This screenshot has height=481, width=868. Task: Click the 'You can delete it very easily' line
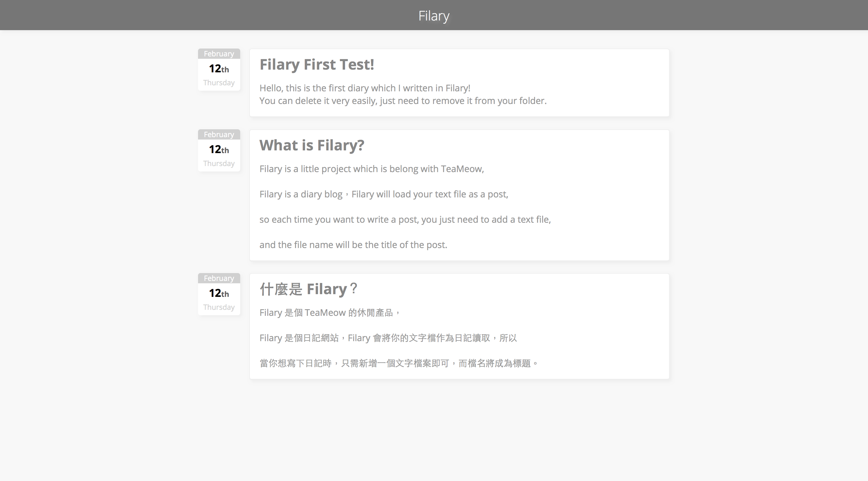coord(403,101)
